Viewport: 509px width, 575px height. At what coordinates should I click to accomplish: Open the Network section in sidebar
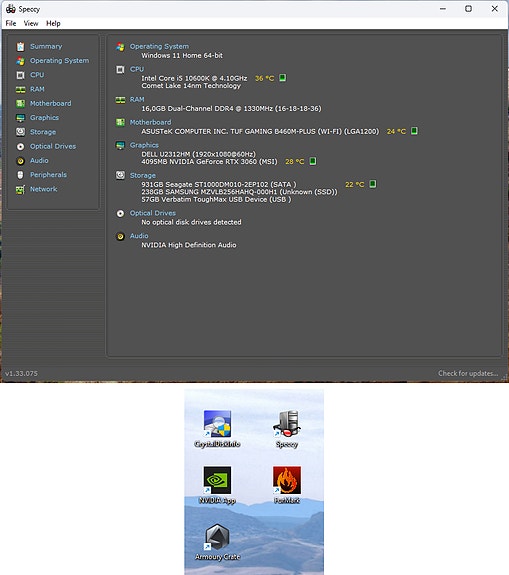point(44,189)
